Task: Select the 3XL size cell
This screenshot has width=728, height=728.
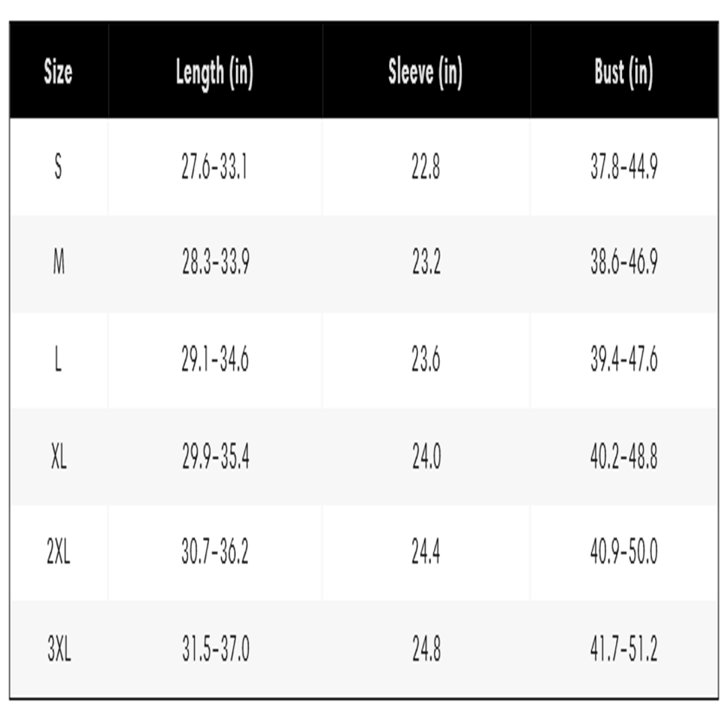Action: [x=59, y=648]
